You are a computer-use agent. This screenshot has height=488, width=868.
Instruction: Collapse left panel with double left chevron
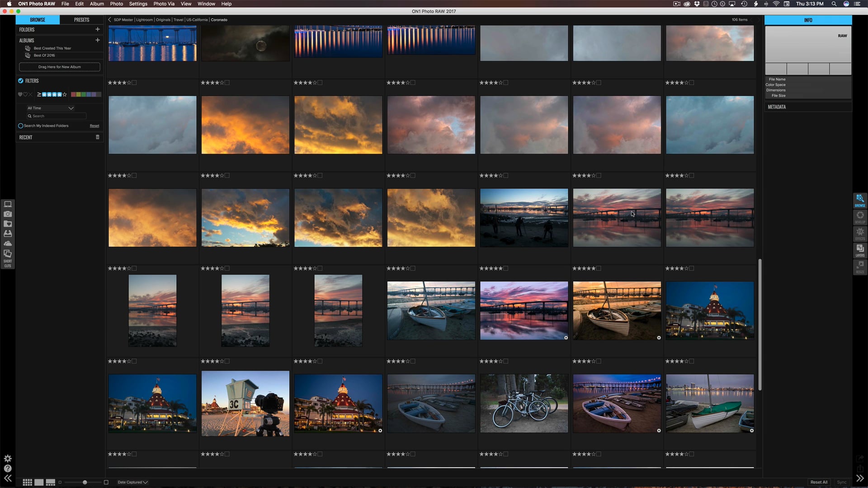tap(8, 479)
